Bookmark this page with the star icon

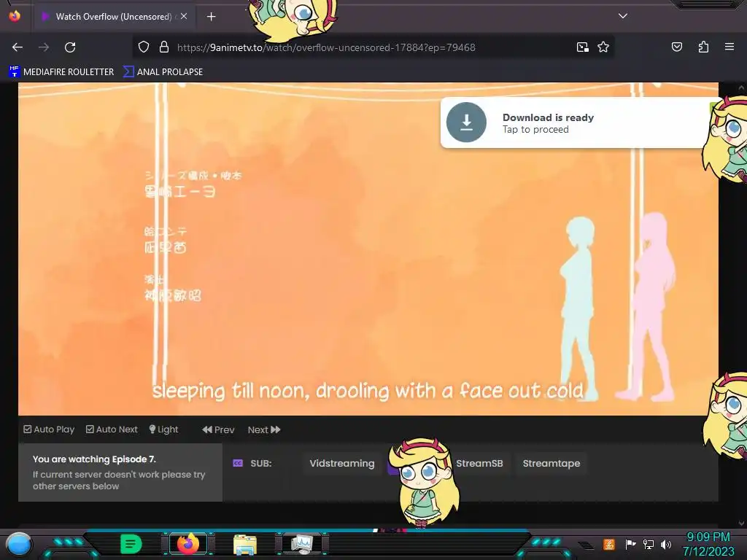click(603, 47)
